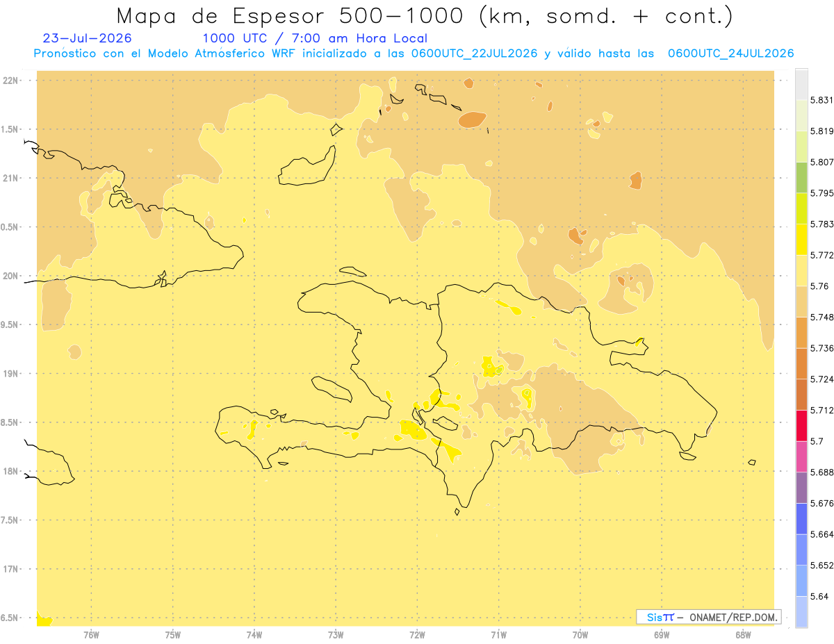Viewport: 834px width, 644px height.
Task: Click the valid-until time '0600UTC_24JUL2026'
Action: pos(730,53)
